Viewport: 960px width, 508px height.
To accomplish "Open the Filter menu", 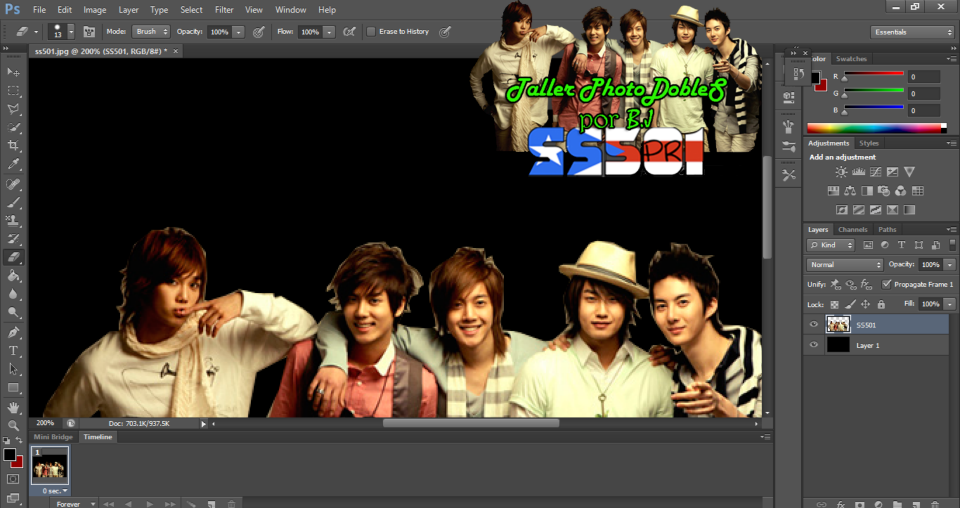I will tap(224, 10).
